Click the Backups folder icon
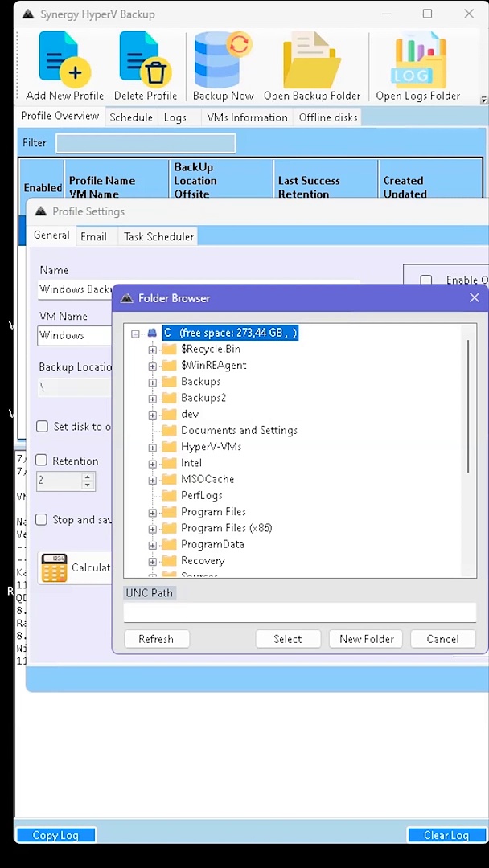This screenshot has width=489, height=868. coord(169,382)
